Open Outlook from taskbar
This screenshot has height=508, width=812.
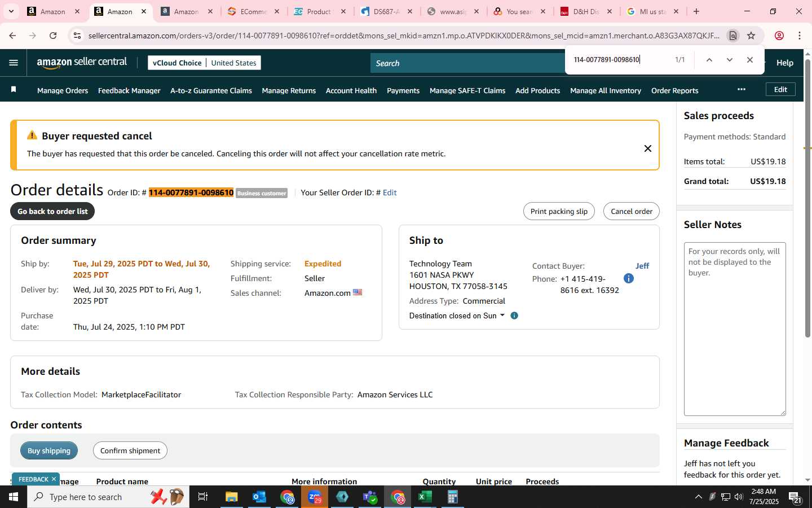coord(259,497)
